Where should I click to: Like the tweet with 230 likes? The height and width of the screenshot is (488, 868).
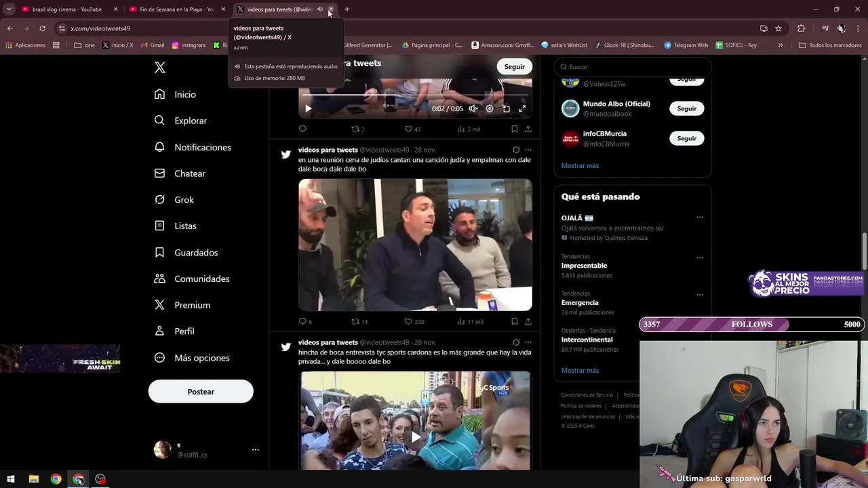414,321
